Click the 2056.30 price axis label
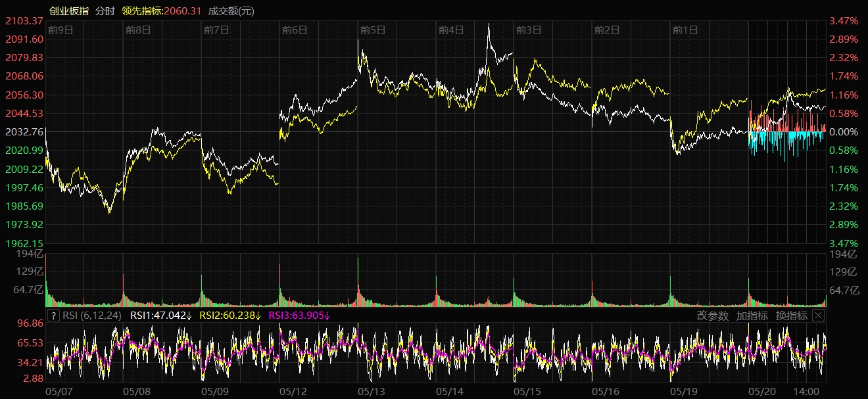The image size is (868, 399). click(x=24, y=95)
